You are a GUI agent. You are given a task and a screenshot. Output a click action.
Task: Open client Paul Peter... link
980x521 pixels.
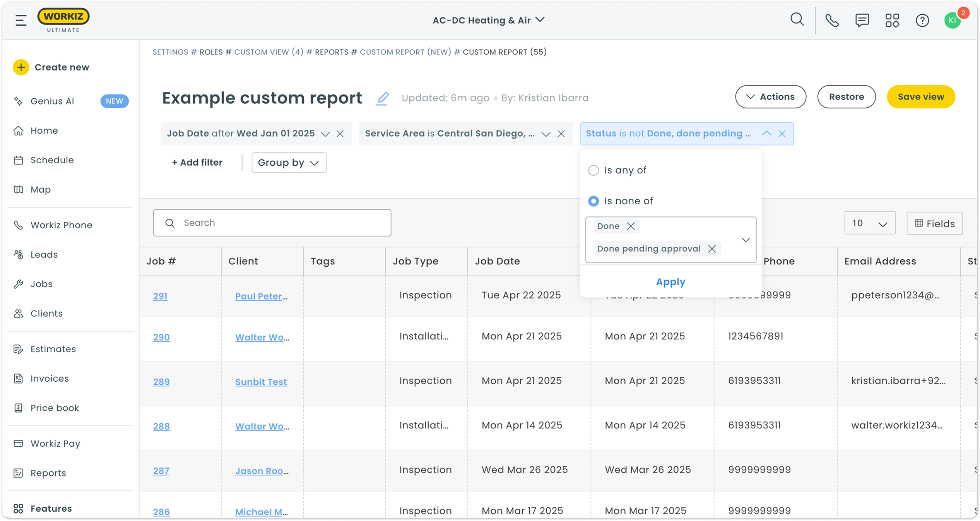click(x=262, y=296)
